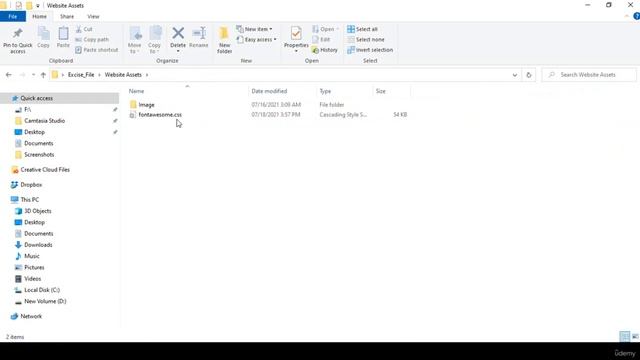
Task: Click Invert selection
Action: pyautogui.click(x=370, y=50)
